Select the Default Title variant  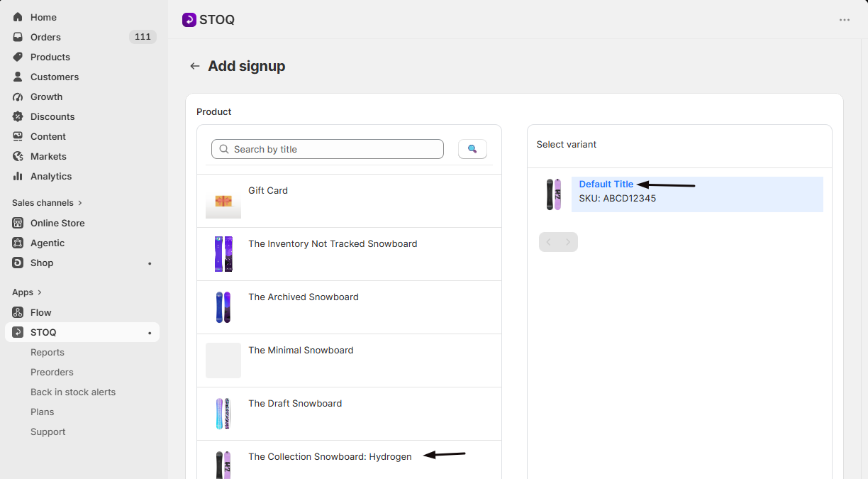(606, 184)
